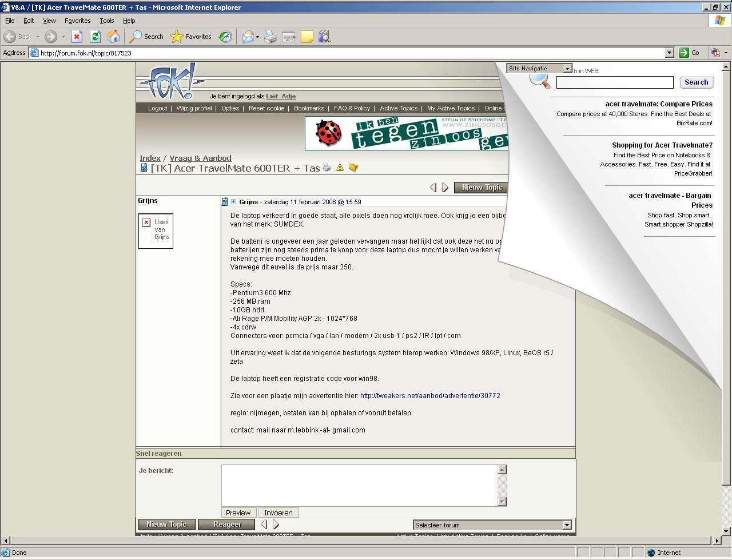The height and width of the screenshot is (560, 732).
Task: Open the Tools menu
Action: (107, 21)
